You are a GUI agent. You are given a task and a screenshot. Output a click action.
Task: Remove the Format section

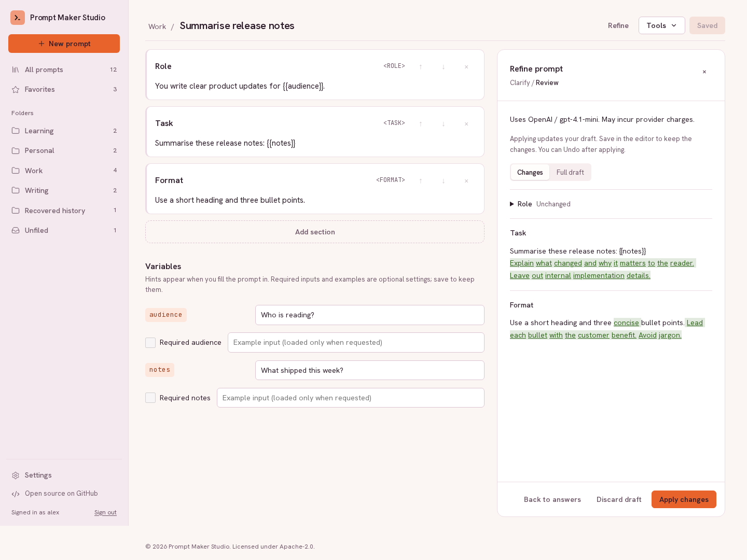(466, 180)
